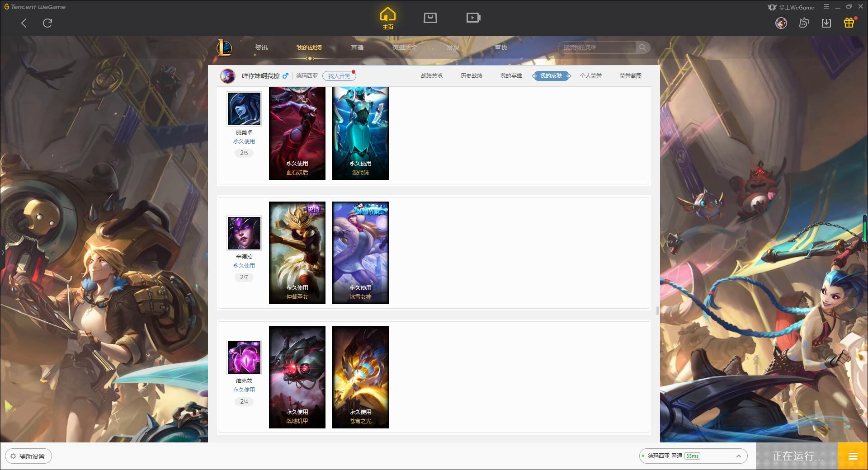The image size is (868, 470).
Task: Open the 英雄大全 tab
Action: point(405,47)
